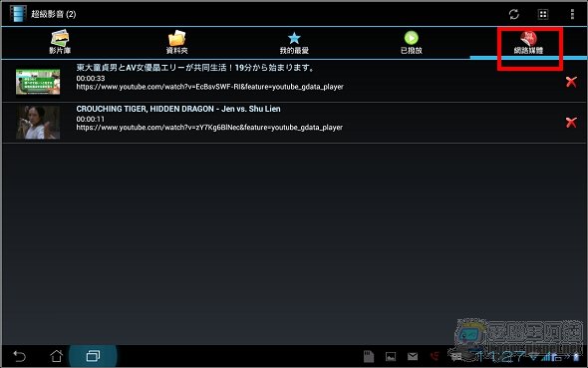The image size is (588, 368).
Task: Open the 影片庫 video library tab
Action: (x=60, y=43)
